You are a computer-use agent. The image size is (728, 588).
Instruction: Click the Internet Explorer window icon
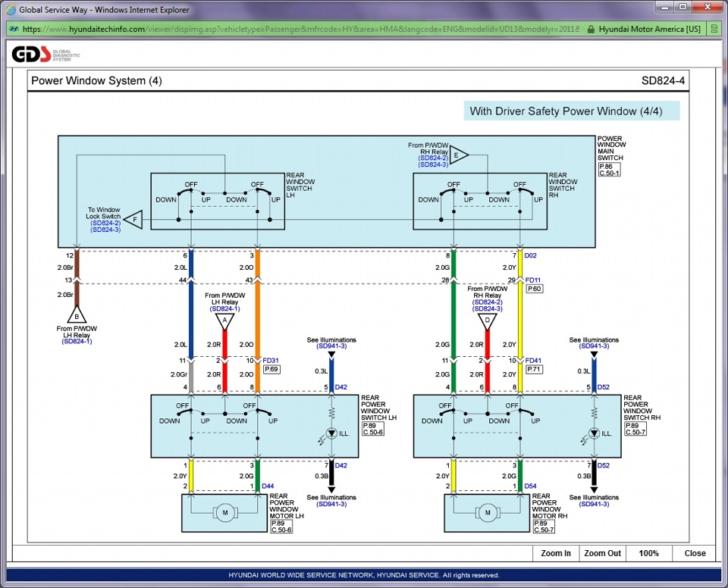pyautogui.click(x=10, y=9)
